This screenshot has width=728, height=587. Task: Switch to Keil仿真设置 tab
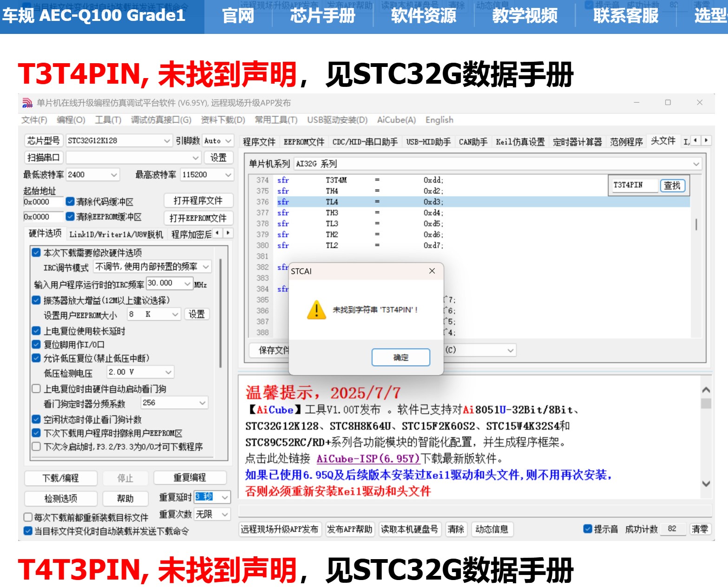(520, 142)
